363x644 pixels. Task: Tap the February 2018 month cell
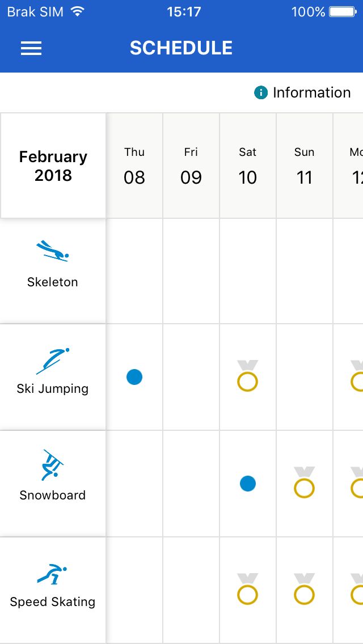53,166
